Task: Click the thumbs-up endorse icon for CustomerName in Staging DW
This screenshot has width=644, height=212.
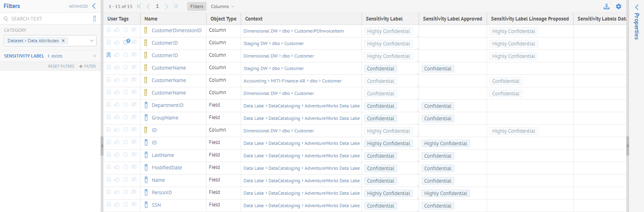Action: pos(117,67)
